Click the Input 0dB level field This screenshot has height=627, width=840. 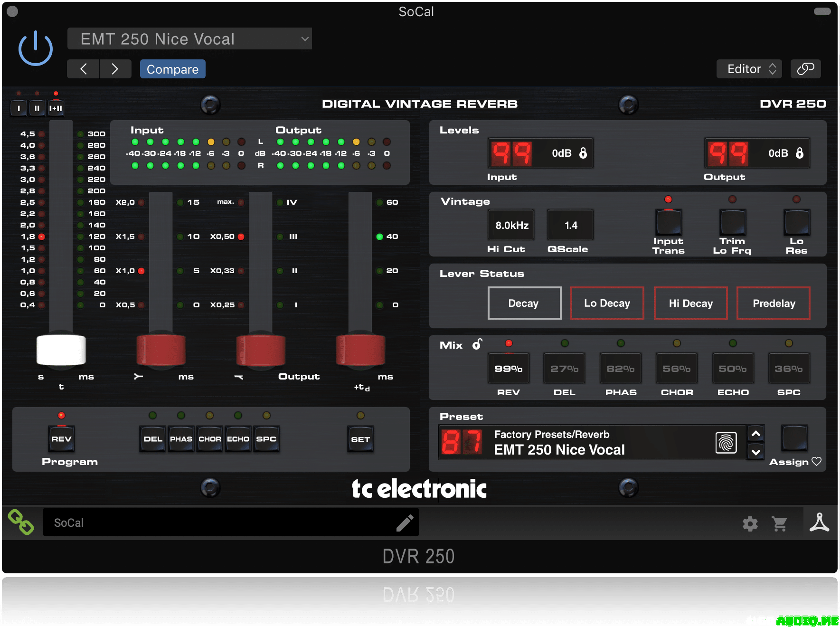(x=562, y=153)
